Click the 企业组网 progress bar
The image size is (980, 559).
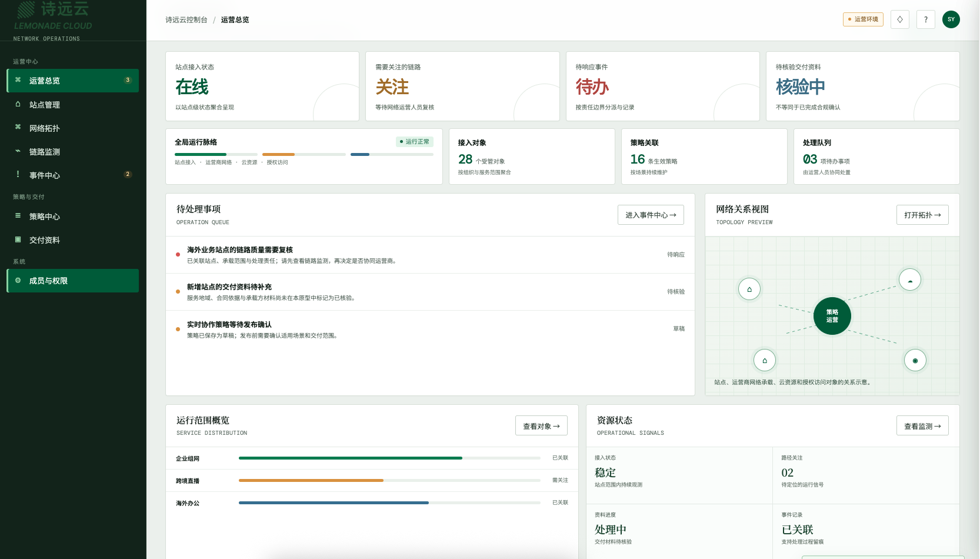(389, 458)
